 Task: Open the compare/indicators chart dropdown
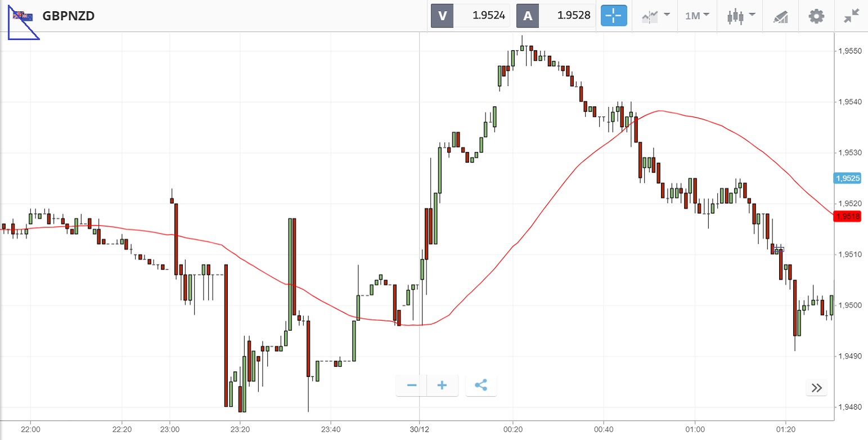point(656,16)
